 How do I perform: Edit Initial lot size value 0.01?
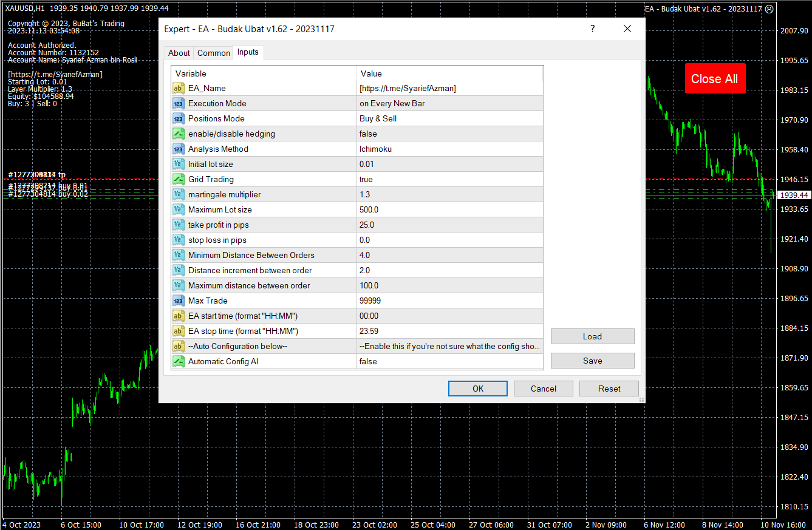point(449,164)
